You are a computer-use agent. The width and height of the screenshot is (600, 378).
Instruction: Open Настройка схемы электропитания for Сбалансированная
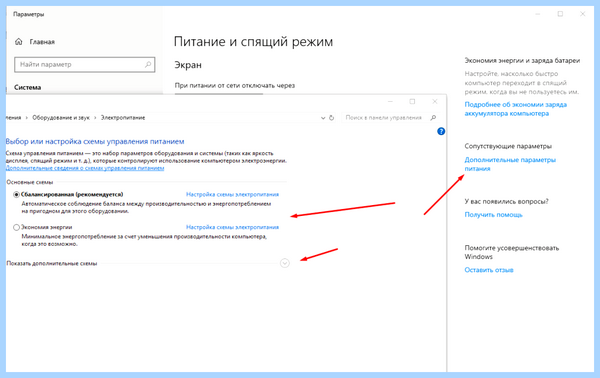[x=232, y=194]
